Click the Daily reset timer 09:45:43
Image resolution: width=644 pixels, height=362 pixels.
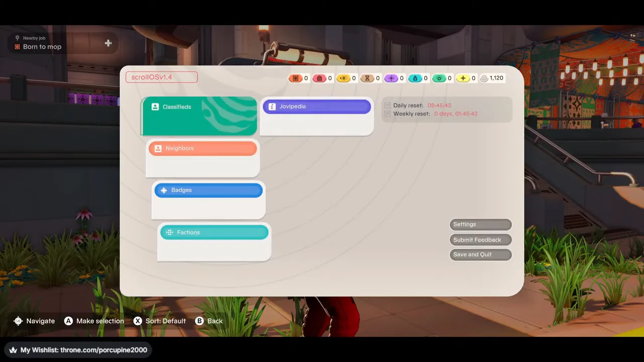click(439, 106)
